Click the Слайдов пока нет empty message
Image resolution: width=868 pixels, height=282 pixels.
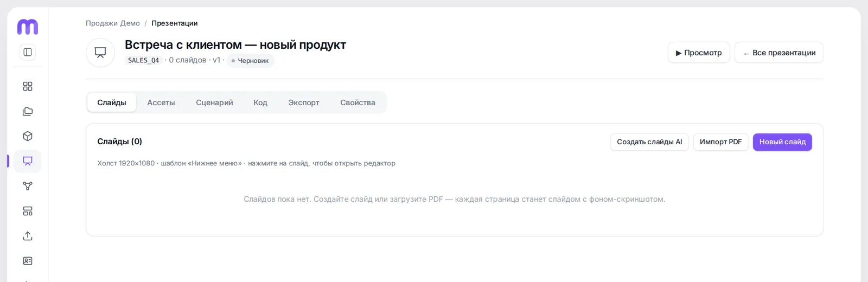click(x=455, y=199)
